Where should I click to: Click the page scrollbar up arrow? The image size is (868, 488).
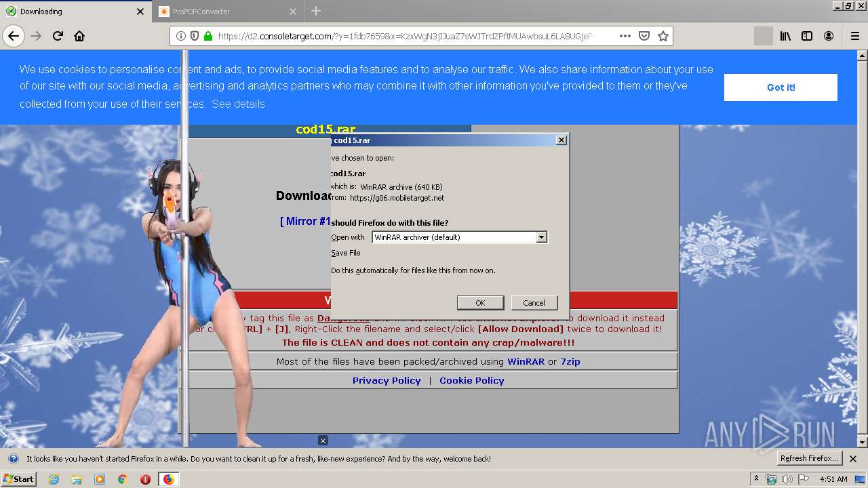[x=863, y=54]
